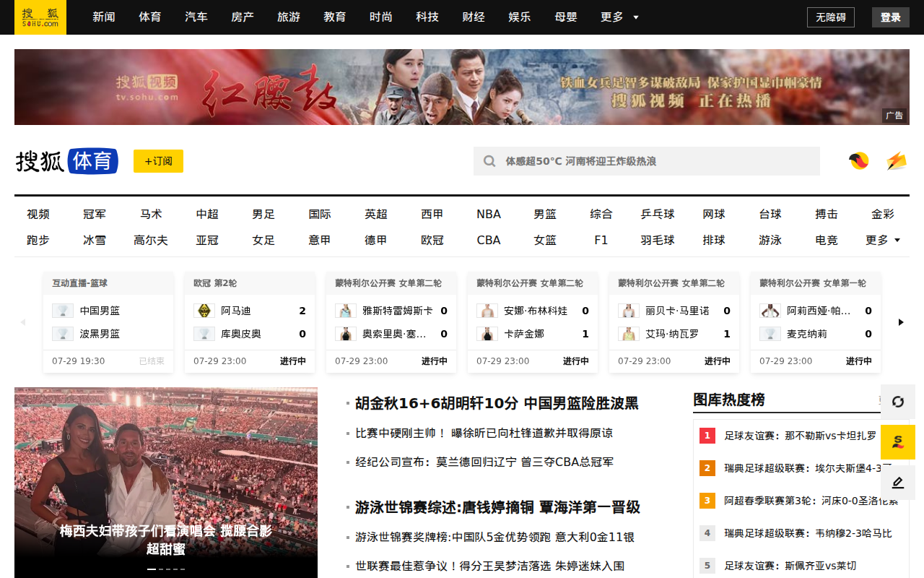The width and height of the screenshot is (924, 578).
Task: Open article 经纪公司宣布:莫兰德回归辽宁
Action: click(484, 462)
